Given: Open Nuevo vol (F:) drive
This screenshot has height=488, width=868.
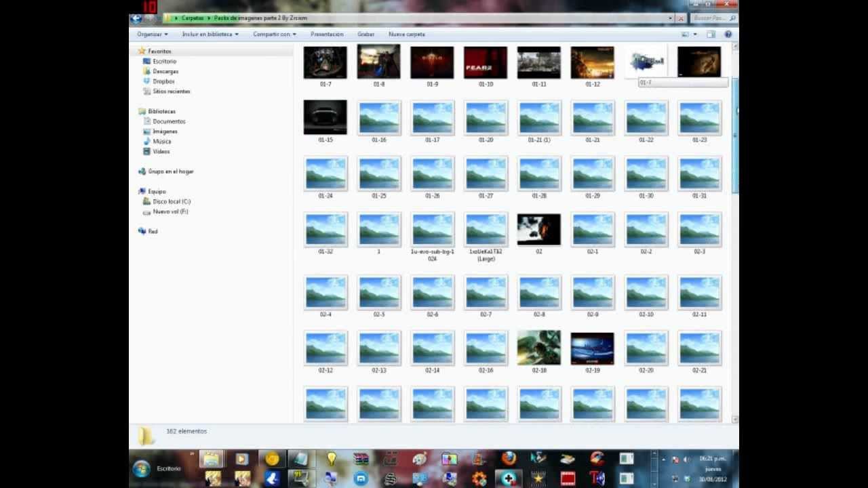Looking at the screenshot, I should [x=170, y=211].
